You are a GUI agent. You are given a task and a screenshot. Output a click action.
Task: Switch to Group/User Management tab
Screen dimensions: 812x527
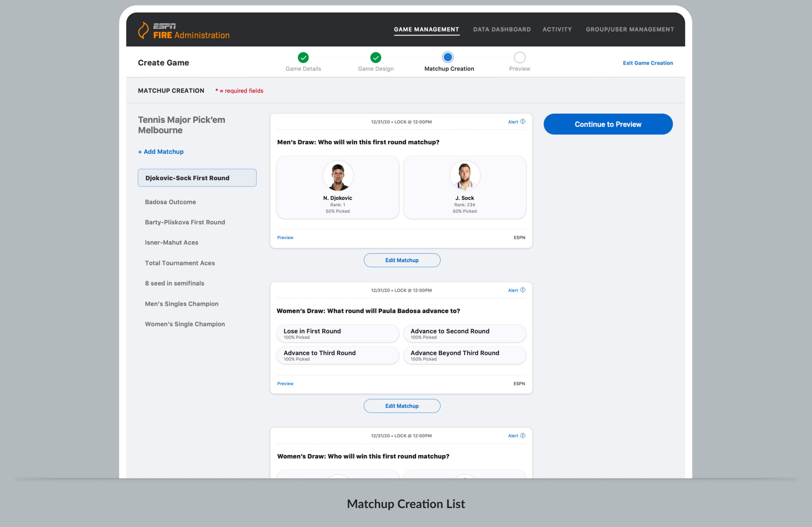(x=629, y=29)
